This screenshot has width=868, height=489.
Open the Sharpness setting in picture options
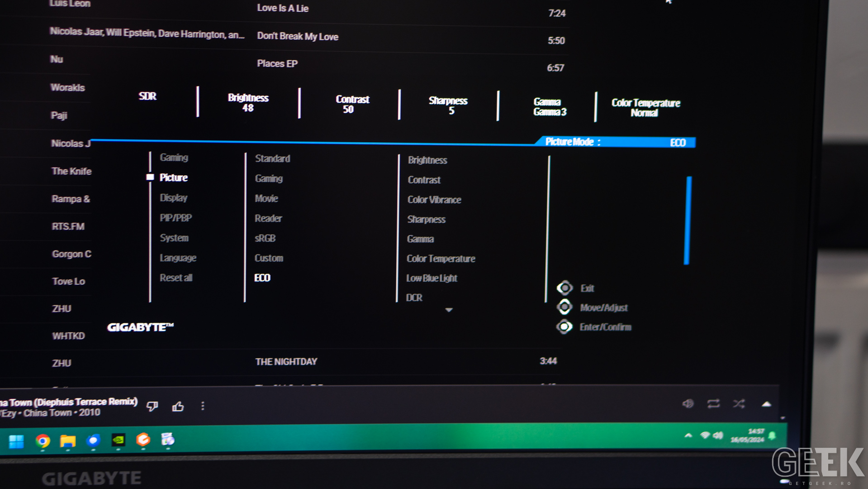(426, 219)
